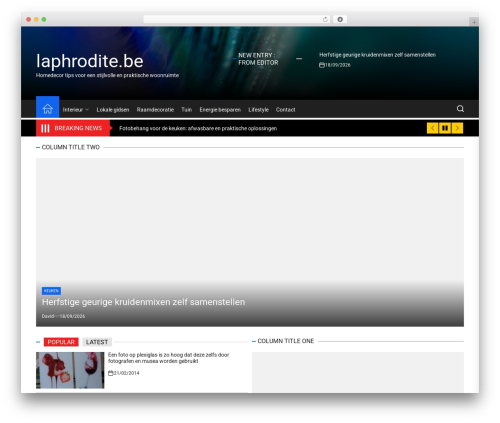Click the Column Title Two heading
Screen dimensions: 500x423
pos(71,147)
